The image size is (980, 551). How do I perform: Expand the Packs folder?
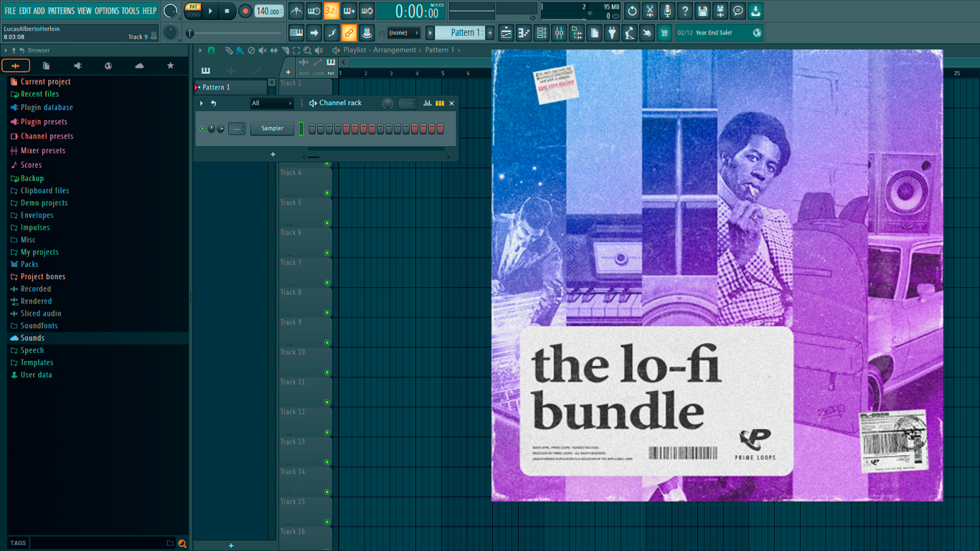(x=29, y=264)
